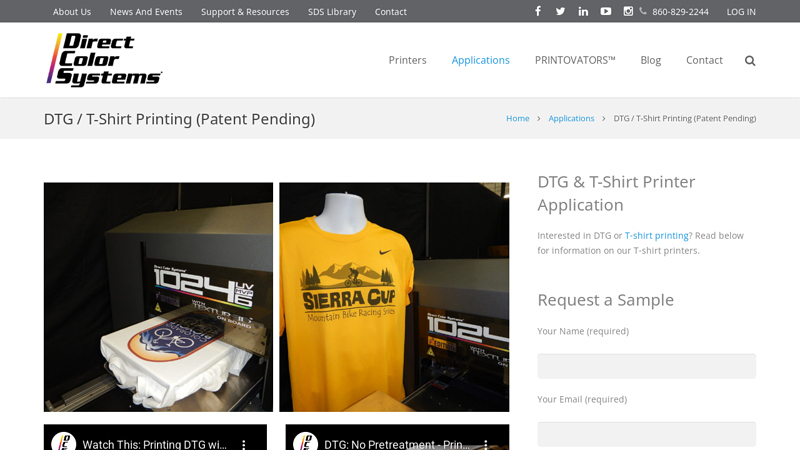The image size is (800, 450).
Task: Click 'Your Email (required)' label
Action: pyautogui.click(x=582, y=399)
